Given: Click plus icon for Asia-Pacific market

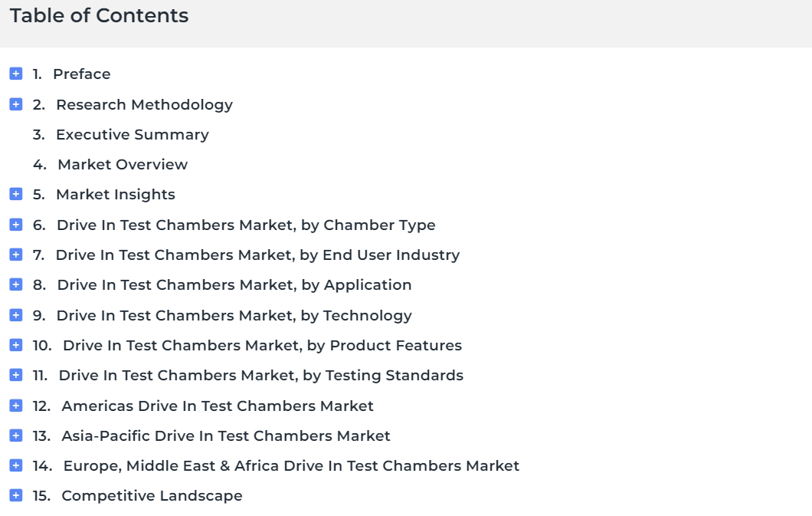Looking at the screenshot, I should point(16,435).
